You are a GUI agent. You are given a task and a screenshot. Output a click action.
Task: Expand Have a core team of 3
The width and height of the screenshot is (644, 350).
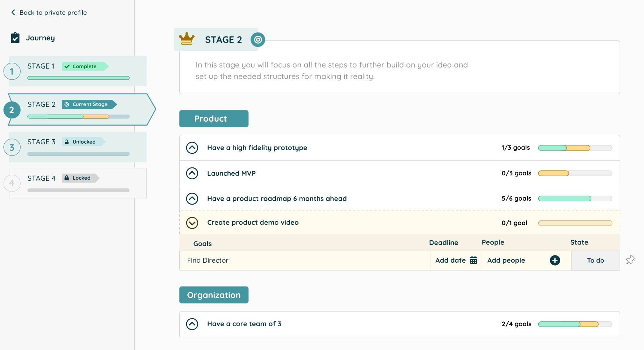(x=192, y=324)
